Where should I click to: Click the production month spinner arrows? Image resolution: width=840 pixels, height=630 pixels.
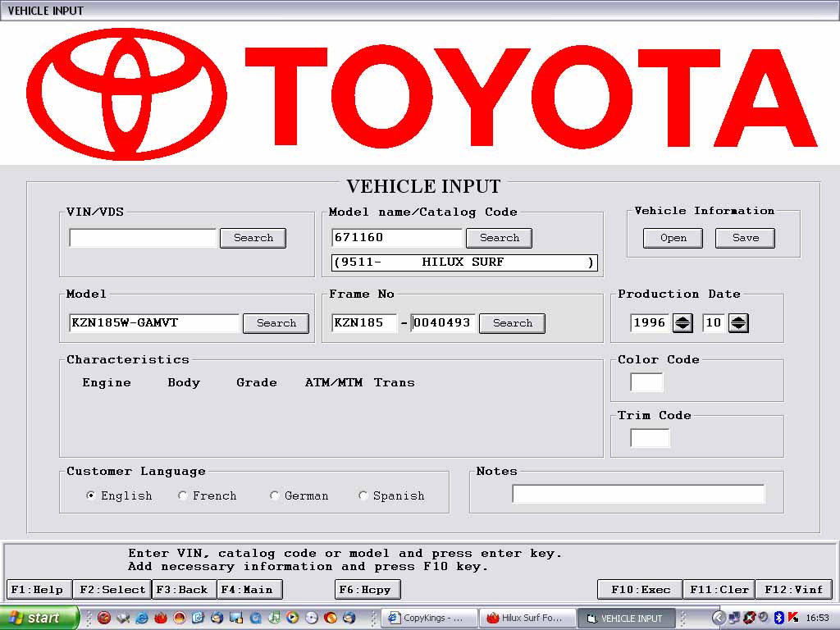click(738, 323)
